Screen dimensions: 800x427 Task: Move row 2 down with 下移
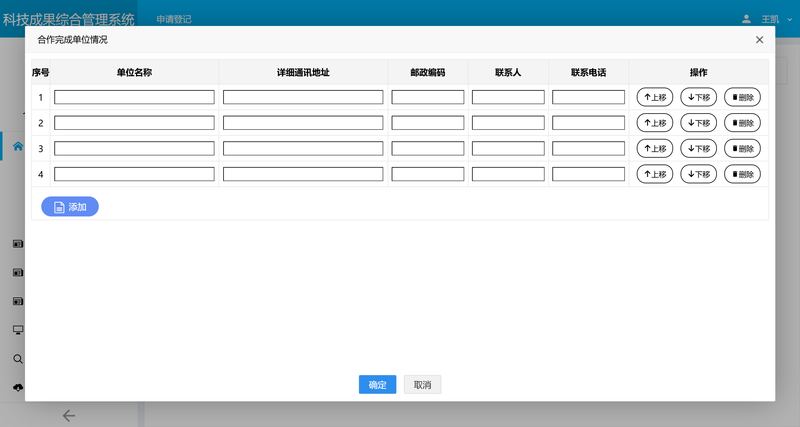[698, 122]
